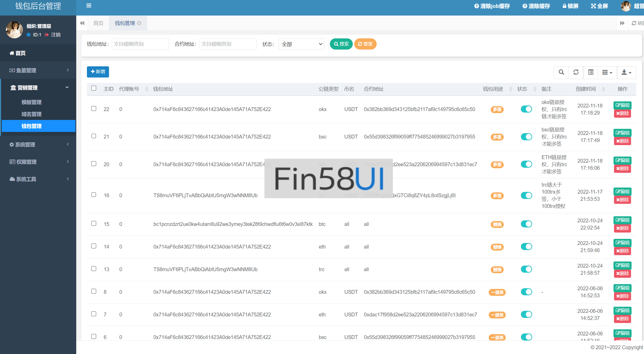Open the columns grid dropdown
This screenshot has height=354, width=644.
pos(607,72)
